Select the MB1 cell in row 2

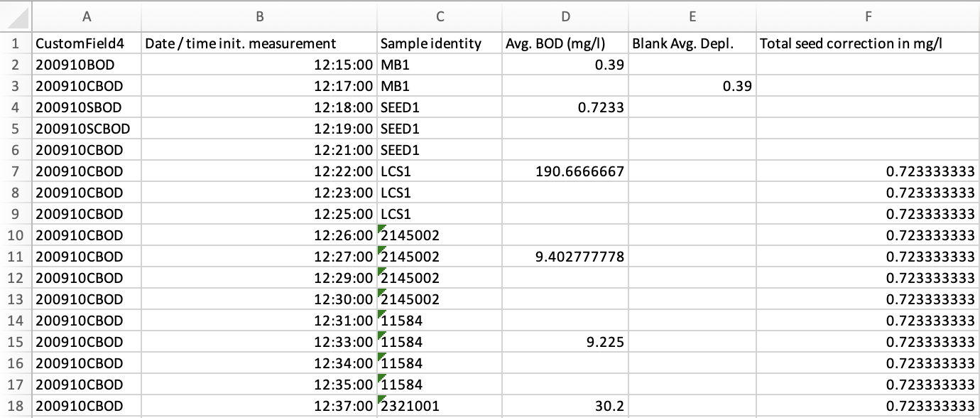[x=440, y=64]
